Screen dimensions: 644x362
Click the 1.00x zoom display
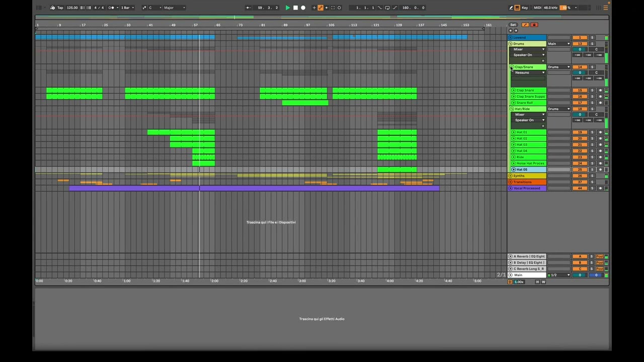(519, 282)
